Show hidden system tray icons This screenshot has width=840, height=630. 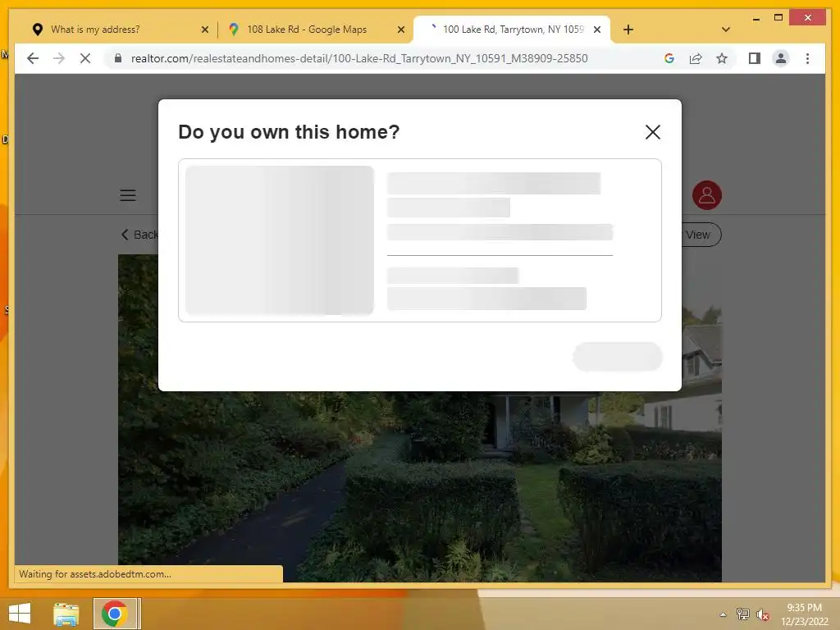coord(724,614)
